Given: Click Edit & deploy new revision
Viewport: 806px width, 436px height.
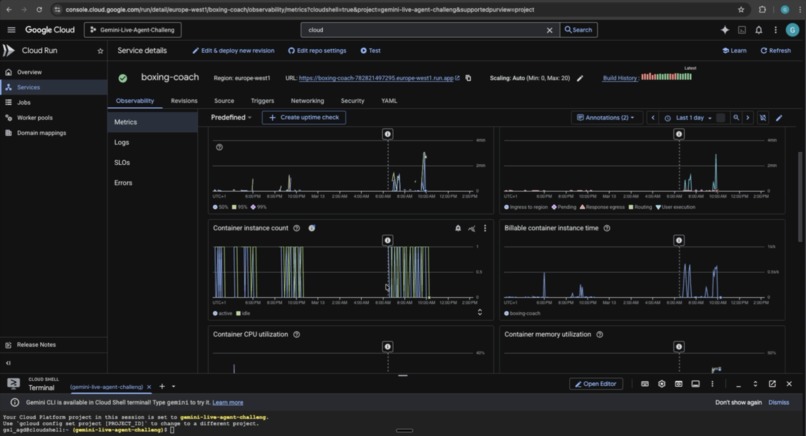Looking at the screenshot, I should coord(233,51).
